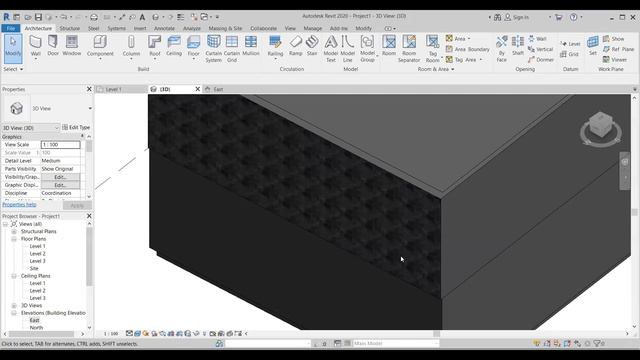Open the Properties help link
This screenshot has width=640, height=360.
[x=19, y=205]
